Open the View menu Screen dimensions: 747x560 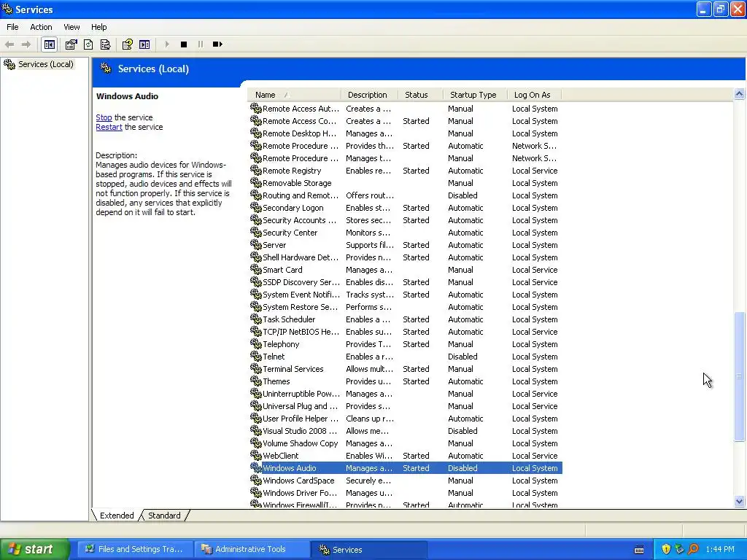tap(71, 27)
